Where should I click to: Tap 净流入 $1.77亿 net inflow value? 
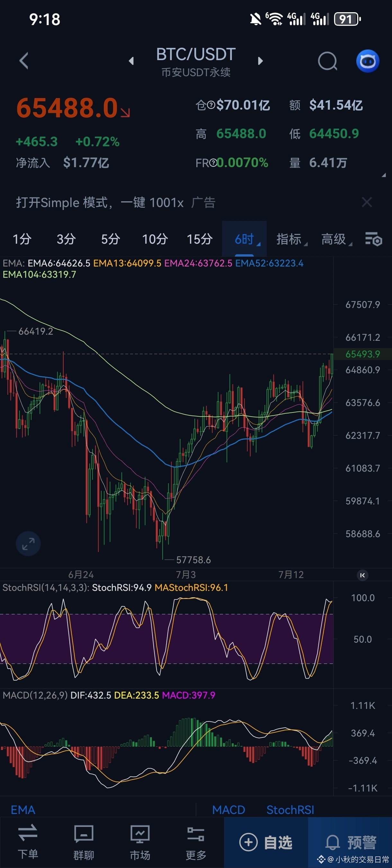coord(86,163)
